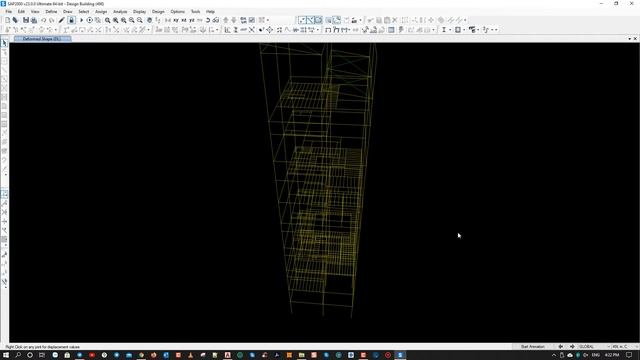Image resolution: width=640 pixels, height=360 pixels.
Task: Click the pencil Refresh Window icon
Action: pos(62,20)
